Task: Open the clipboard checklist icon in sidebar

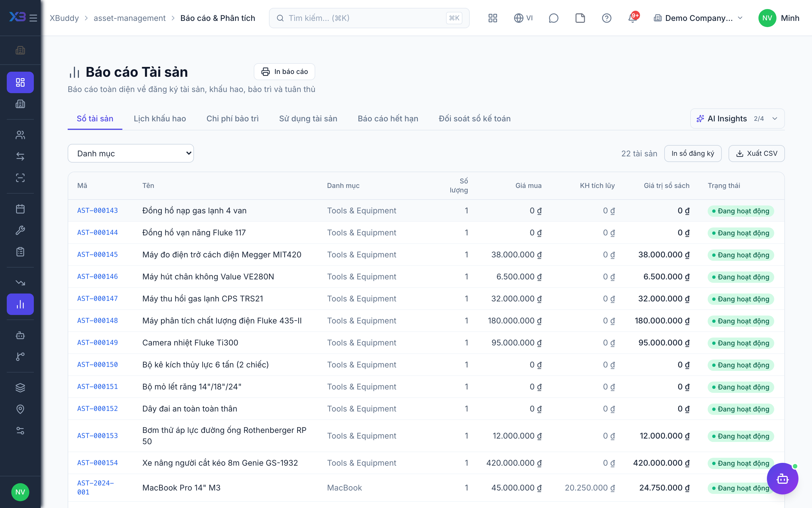Action: coord(20,252)
